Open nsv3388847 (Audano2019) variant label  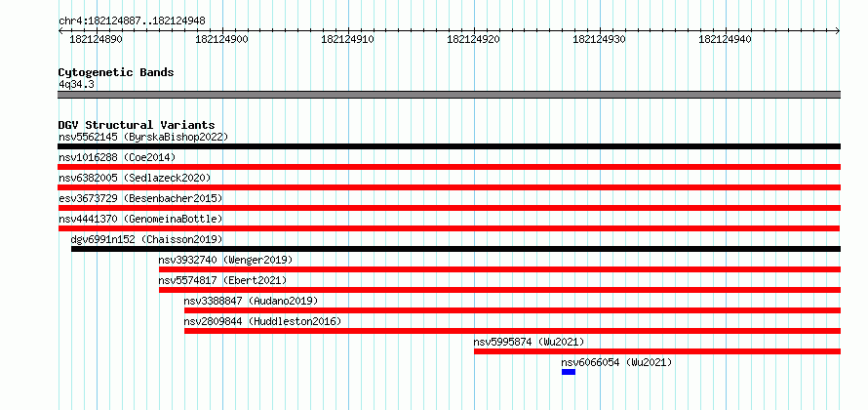[x=251, y=301]
